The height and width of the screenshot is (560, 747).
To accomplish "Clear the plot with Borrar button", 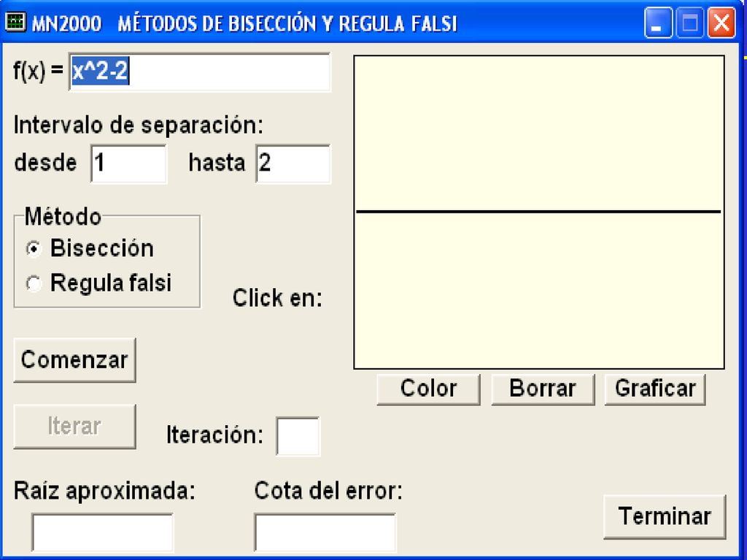I will (x=543, y=389).
